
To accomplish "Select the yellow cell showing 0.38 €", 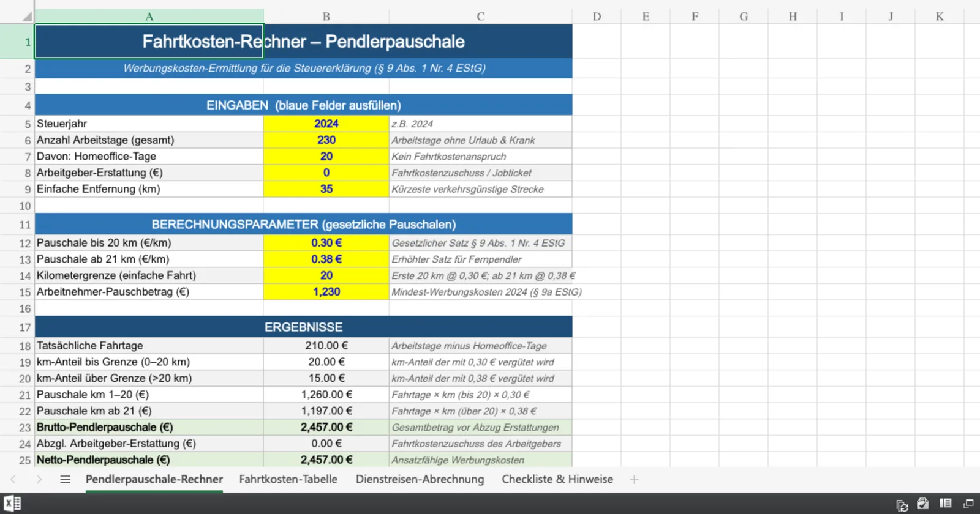I will click(x=326, y=259).
